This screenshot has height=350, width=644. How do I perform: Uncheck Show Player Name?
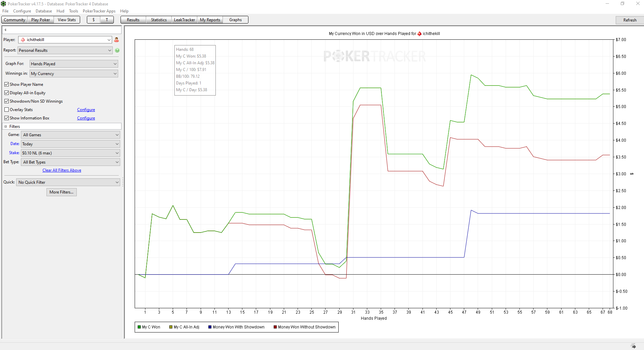pos(6,84)
